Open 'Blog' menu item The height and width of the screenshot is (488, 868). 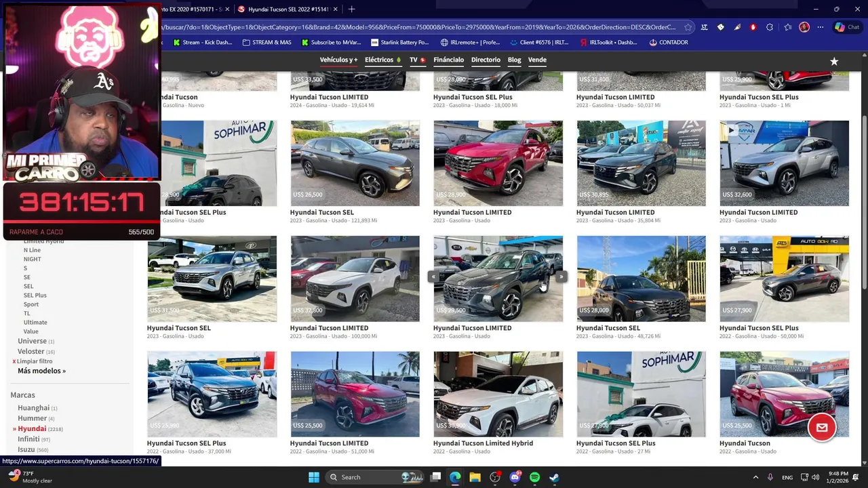(514, 60)
